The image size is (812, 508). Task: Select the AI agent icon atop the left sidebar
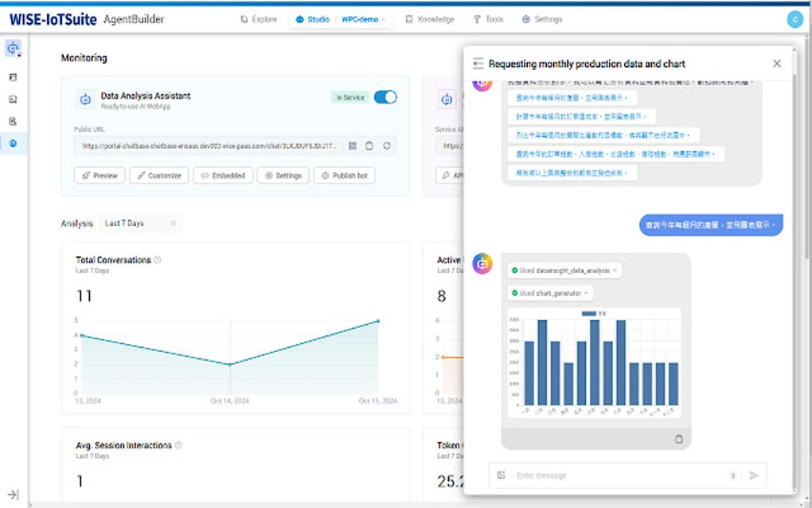tap(12, 49)
